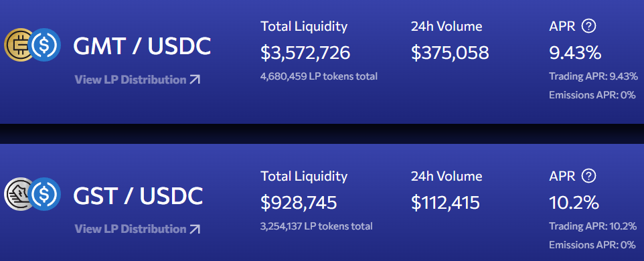This screenshot has height=261, width=644.
Task: Click the $928,745 total liquidity value
Action: [x=299, y=203]
